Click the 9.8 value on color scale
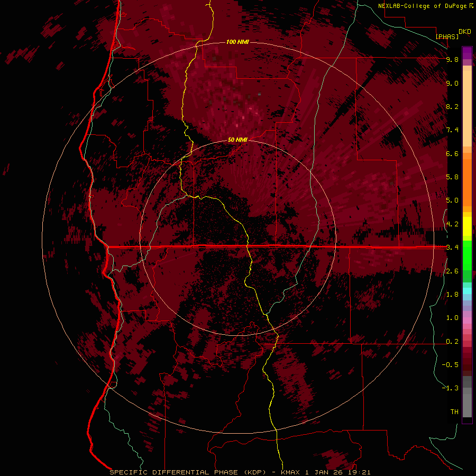This screenshot has height=476, width=476. pyautogui.click(x=452, y=59)
